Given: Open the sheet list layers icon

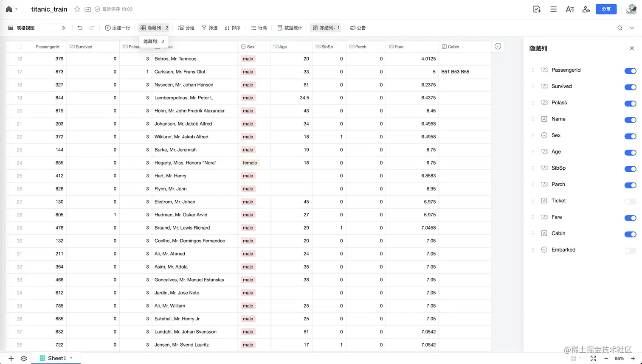Looking at the screenshot, I should coord(24,358).
